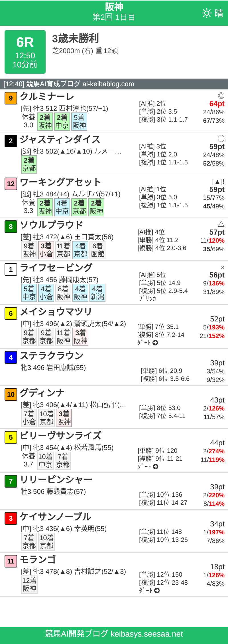Click the 2着 阪神 result badge for クルミナーレ

[45, 122]
